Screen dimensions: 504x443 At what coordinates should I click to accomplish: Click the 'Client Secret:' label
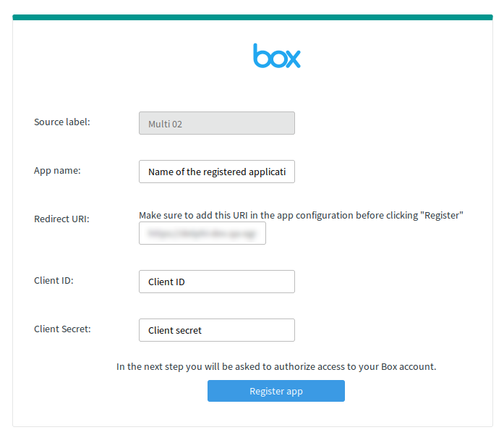[x=62, y=329]
